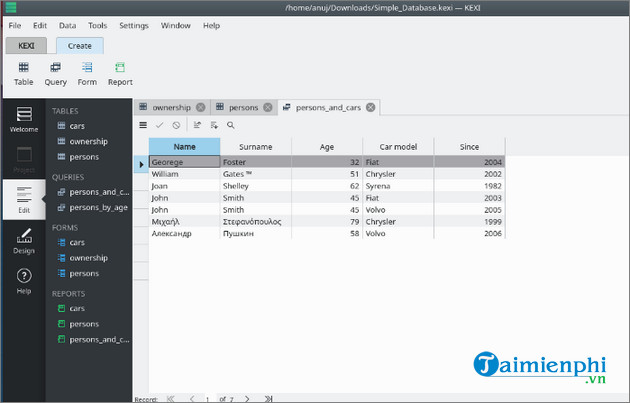
Task: Go to next record button
Action: tap(245, 398)
